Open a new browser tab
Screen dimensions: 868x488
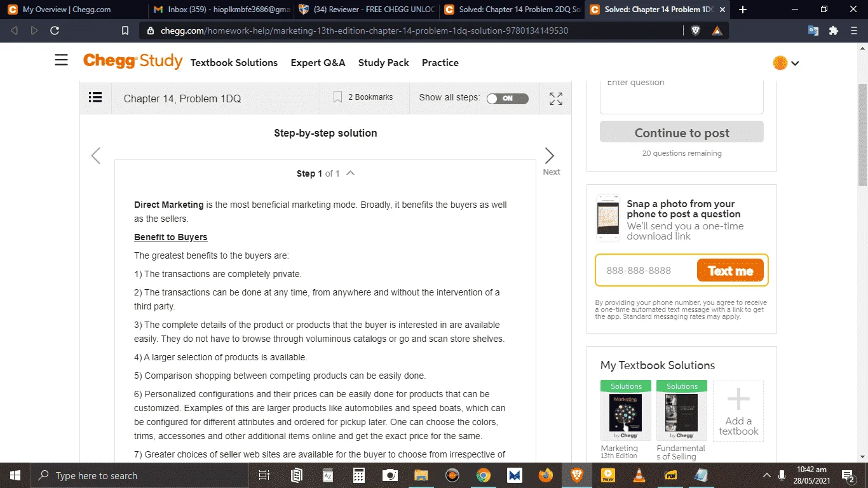(x=743, y=10)
